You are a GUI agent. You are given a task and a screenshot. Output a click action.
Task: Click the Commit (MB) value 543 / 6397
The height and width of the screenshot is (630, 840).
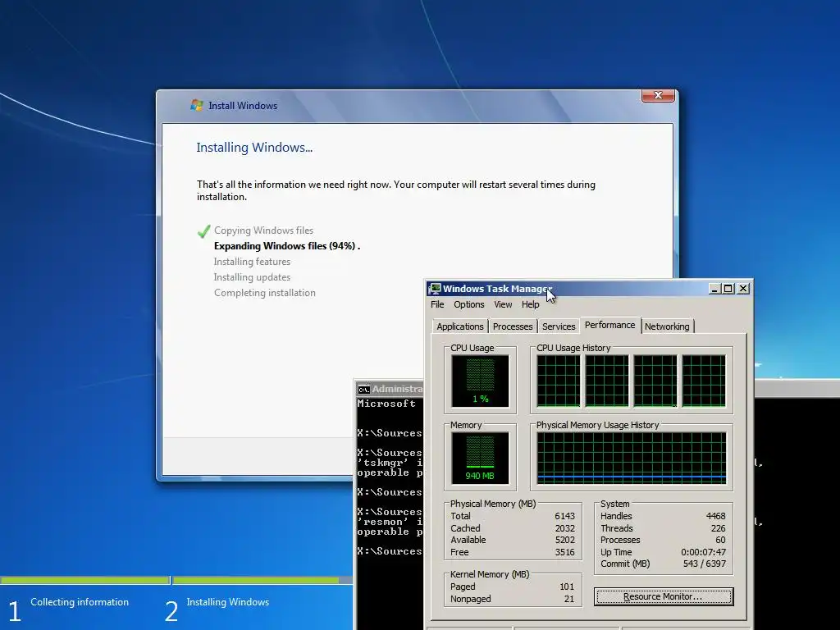tap(705, 564)
